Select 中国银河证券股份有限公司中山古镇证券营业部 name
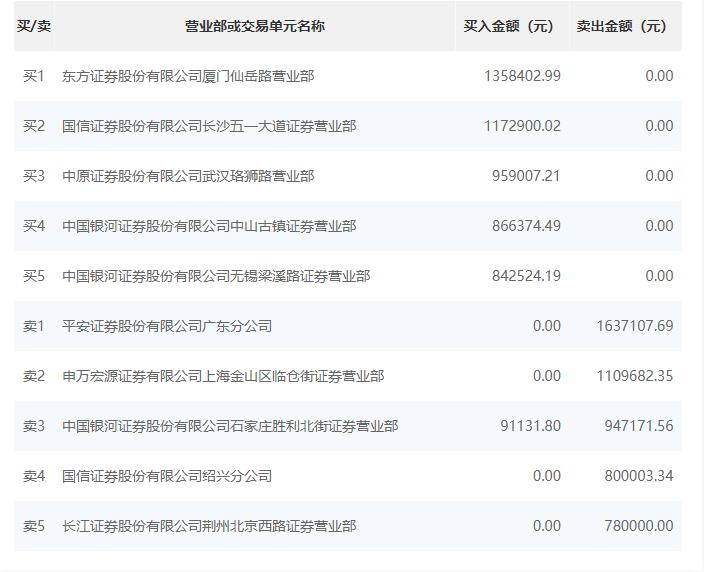The width and height of the screenshot is (704, 572). [x=209, y=225]
